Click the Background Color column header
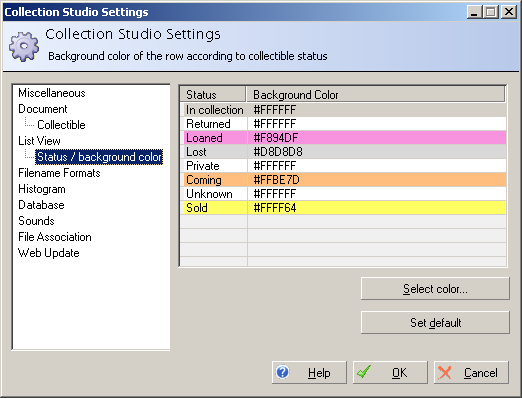Screen dimensions: 522x398 click(376, 95)
